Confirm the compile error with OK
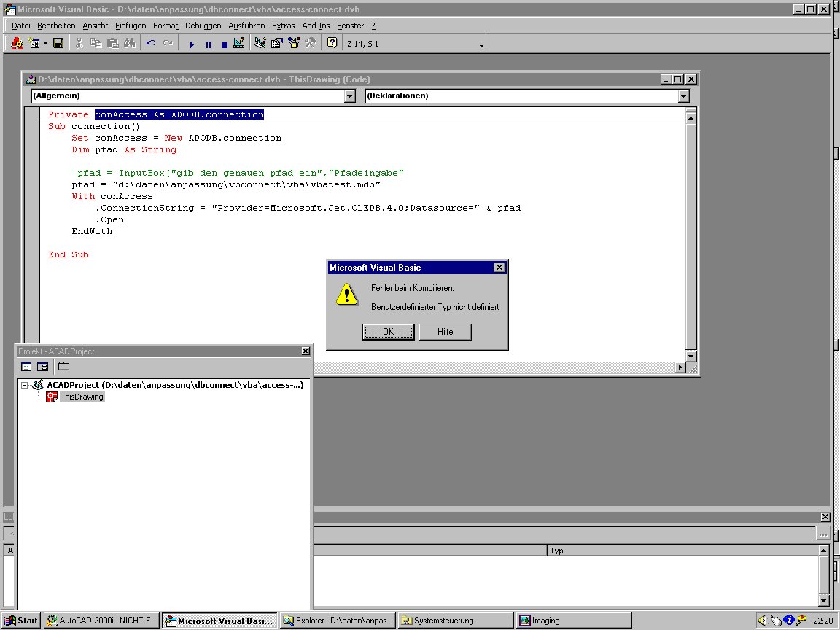The width and height of the screenshot is (840, 630). (389, 332)
